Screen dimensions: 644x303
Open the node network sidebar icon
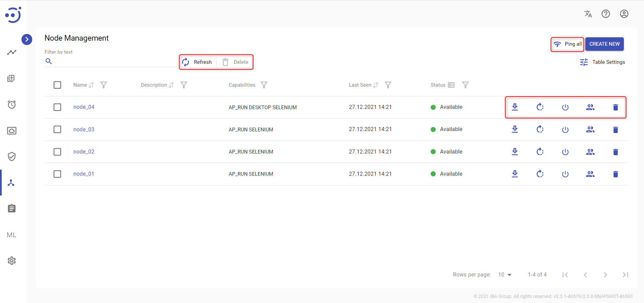tap(11, 183)
